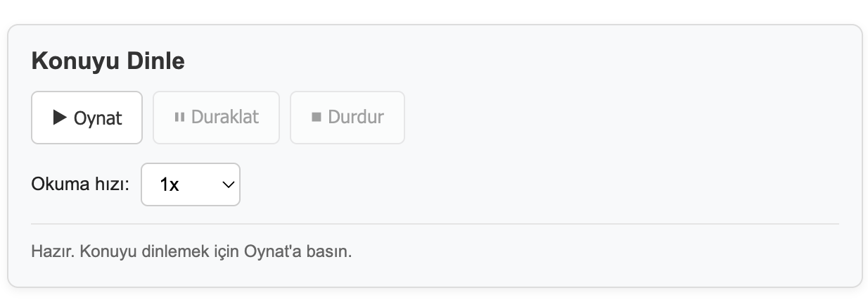Click the play triangle icon in Oynat
Screen dimensions: 868x307
click(x=60, y=118)
